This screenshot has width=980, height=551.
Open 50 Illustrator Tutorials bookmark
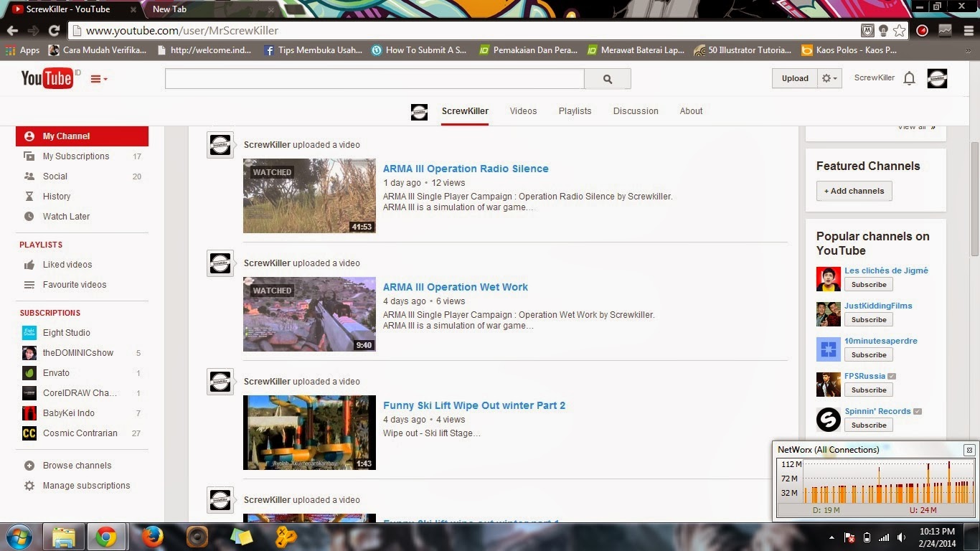(x=743, y=50)
